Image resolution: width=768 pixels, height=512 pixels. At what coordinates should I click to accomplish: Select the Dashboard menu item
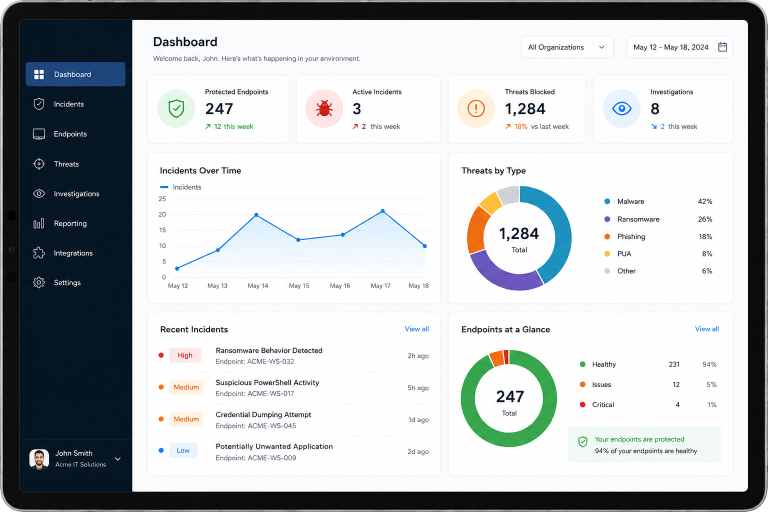[x=75, y=74]
